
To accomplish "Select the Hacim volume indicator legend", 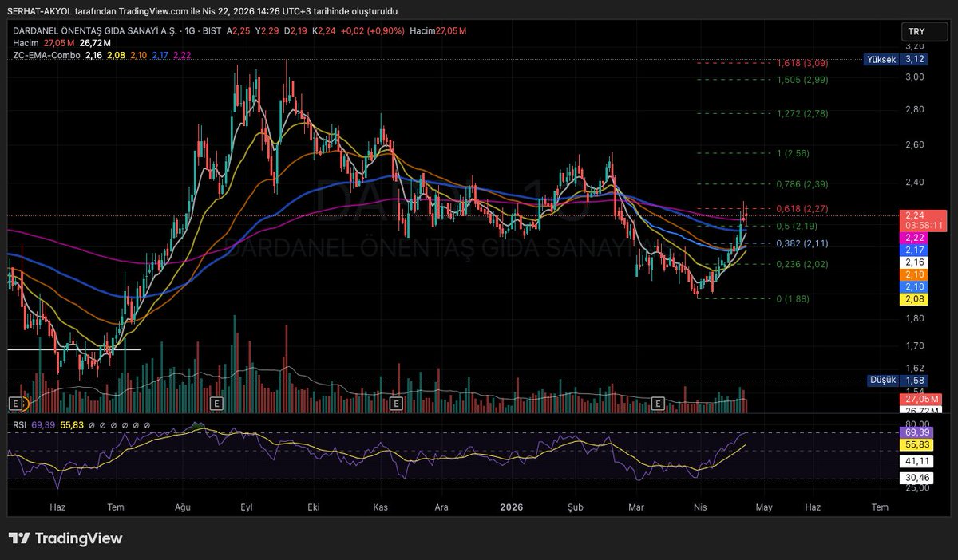I will click(26, 43).
